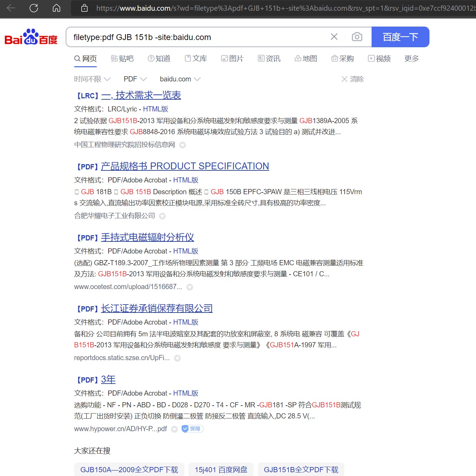
Task: Open Baidu image search via camera icon
Action: coord(357,37)
